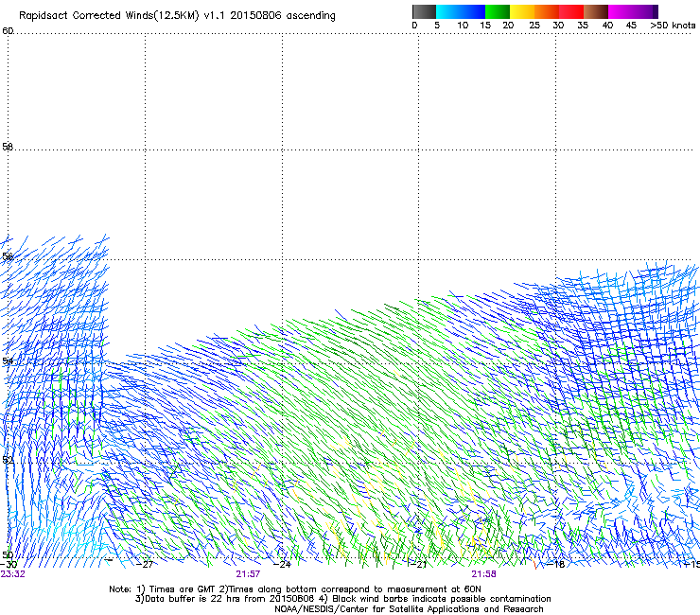
Task: Click the brown 35-40 knots color band
Action: 596,11
